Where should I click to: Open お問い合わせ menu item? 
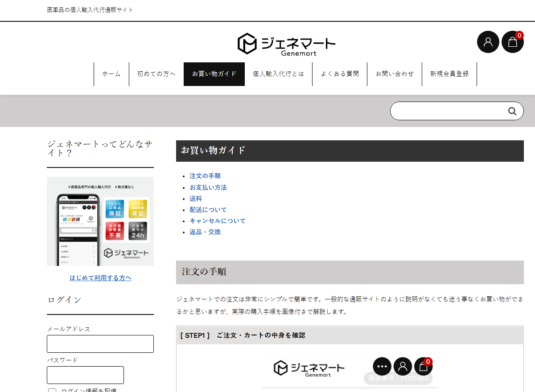point(395,74)
